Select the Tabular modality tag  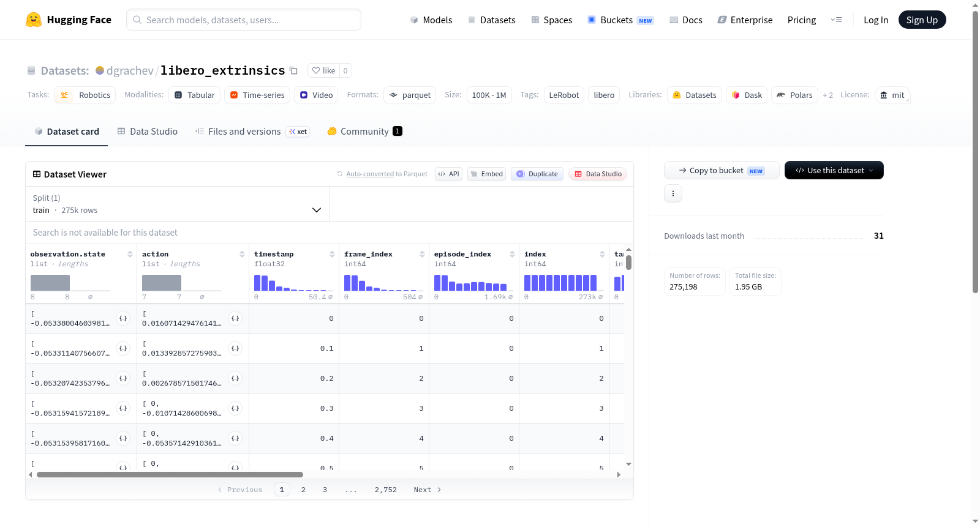[x=195, y=95]
